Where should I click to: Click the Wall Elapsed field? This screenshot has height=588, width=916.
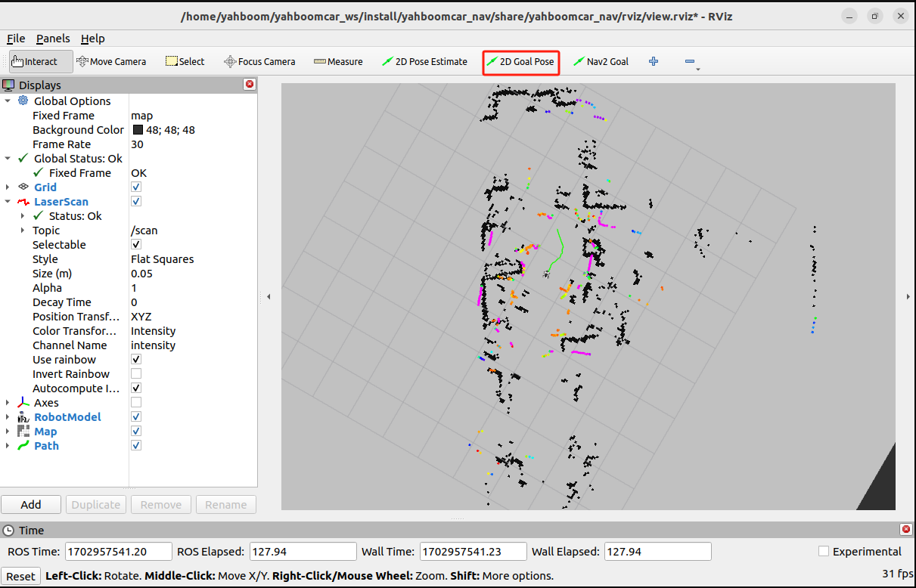click(x=657, y=552)
